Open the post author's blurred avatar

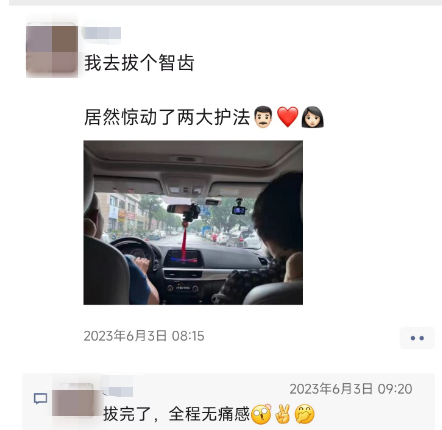pyautogui.click(x=52, y=50)
